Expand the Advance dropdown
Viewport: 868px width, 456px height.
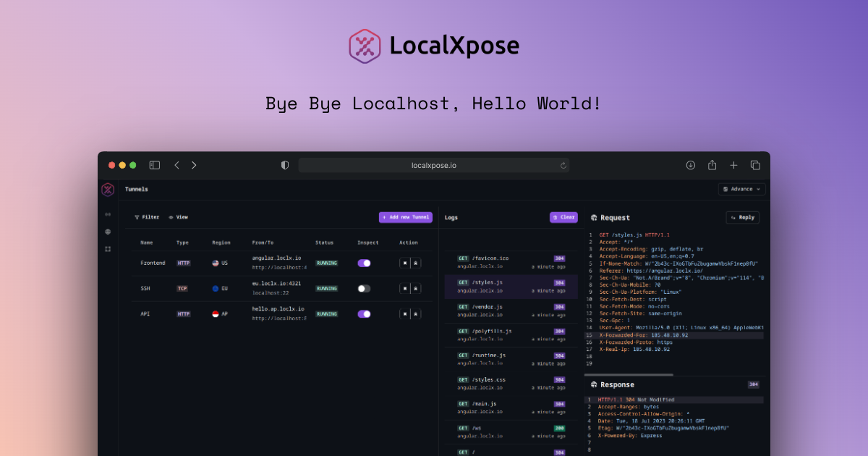[741, 189]
